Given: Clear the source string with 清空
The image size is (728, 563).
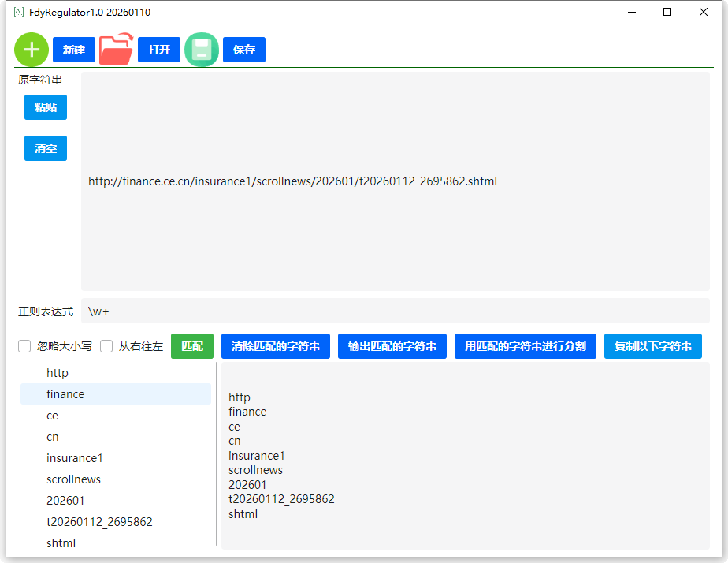Looking at the screenshot, I should pyautogui.click(x=46, y=148).
